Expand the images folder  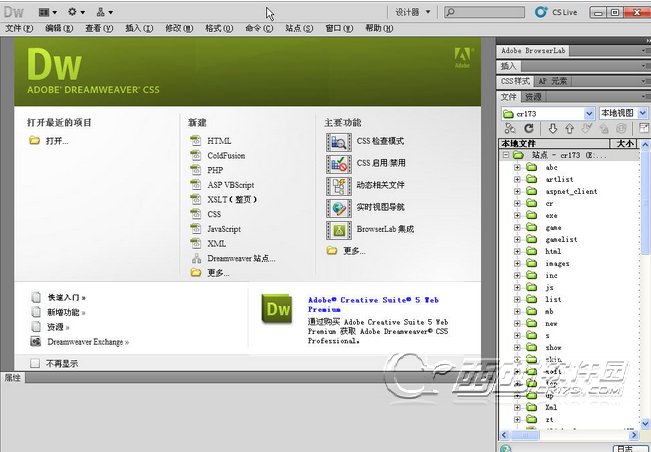point(517,264)
